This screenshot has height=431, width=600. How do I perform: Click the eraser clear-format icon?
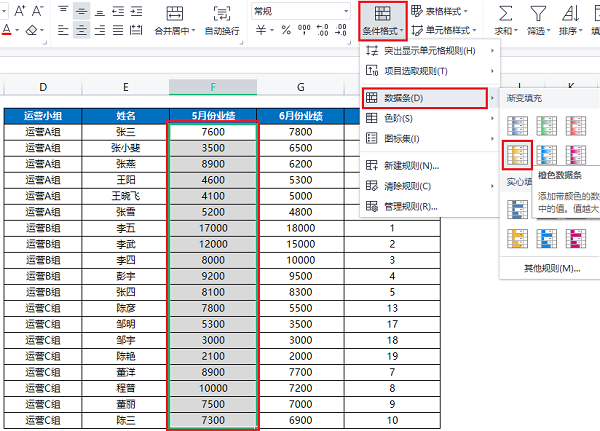[x=31, y=30]
